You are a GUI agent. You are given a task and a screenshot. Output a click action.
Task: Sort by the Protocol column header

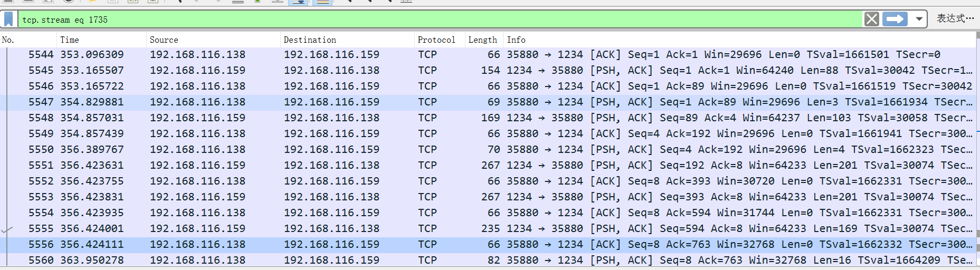pyautogui.click(x=440, y=40)
